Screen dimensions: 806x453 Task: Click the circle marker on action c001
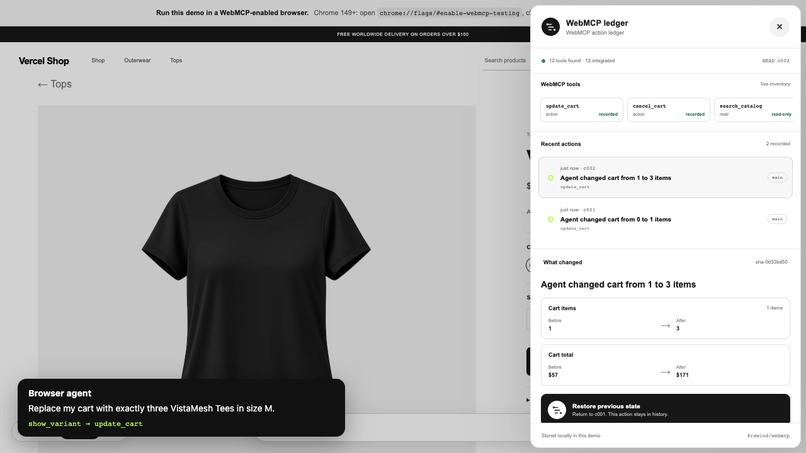click(551, 219)
